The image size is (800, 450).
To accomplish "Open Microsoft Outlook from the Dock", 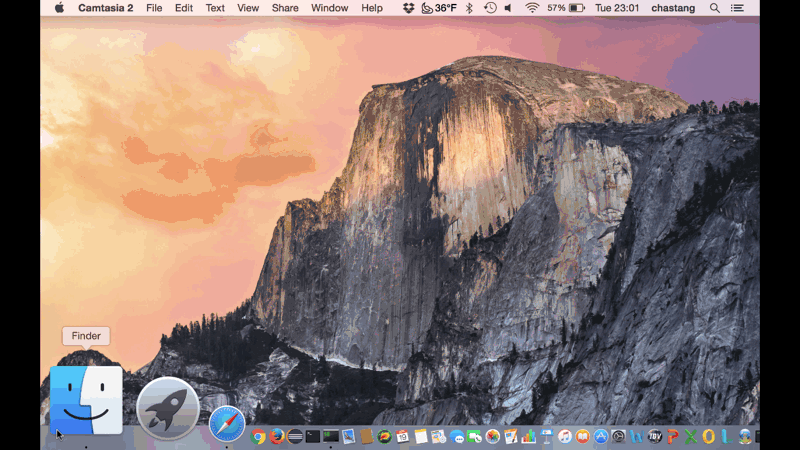I will (x=709, y=436).
